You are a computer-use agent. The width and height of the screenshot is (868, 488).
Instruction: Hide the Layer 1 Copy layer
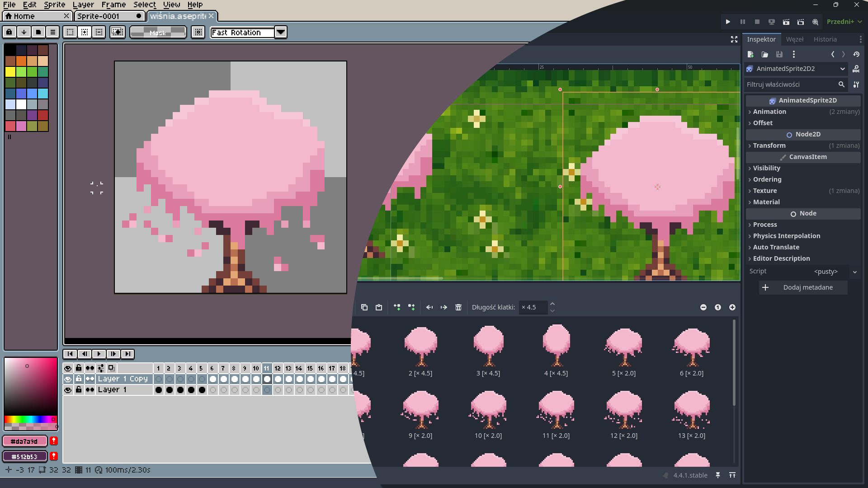[68, 379]
